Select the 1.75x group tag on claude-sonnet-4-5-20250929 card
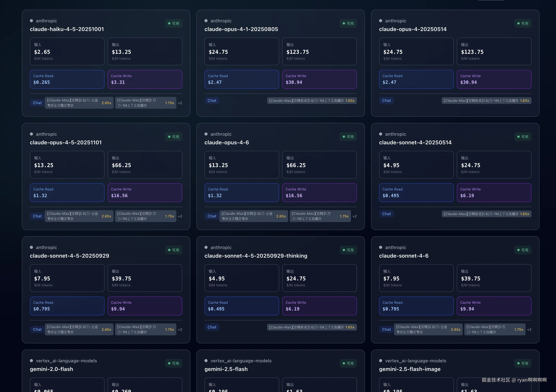 pyautogui.click(x=145, y=330)
